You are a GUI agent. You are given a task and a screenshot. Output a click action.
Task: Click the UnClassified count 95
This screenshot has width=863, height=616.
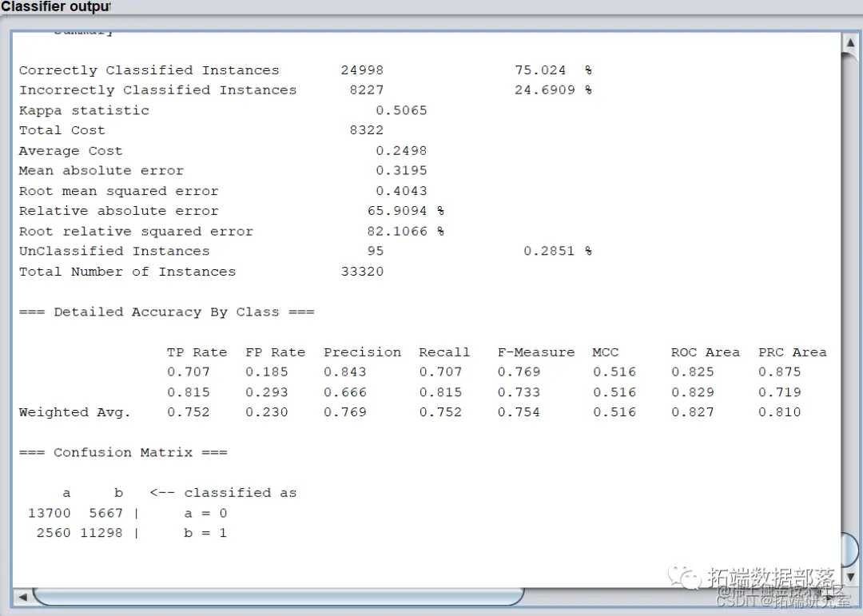click(376, 251)
